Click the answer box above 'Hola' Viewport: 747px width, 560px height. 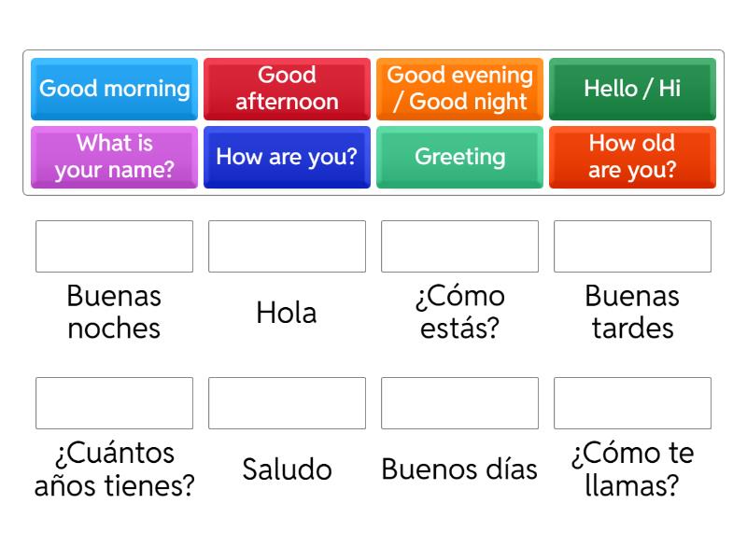point(287,246)
